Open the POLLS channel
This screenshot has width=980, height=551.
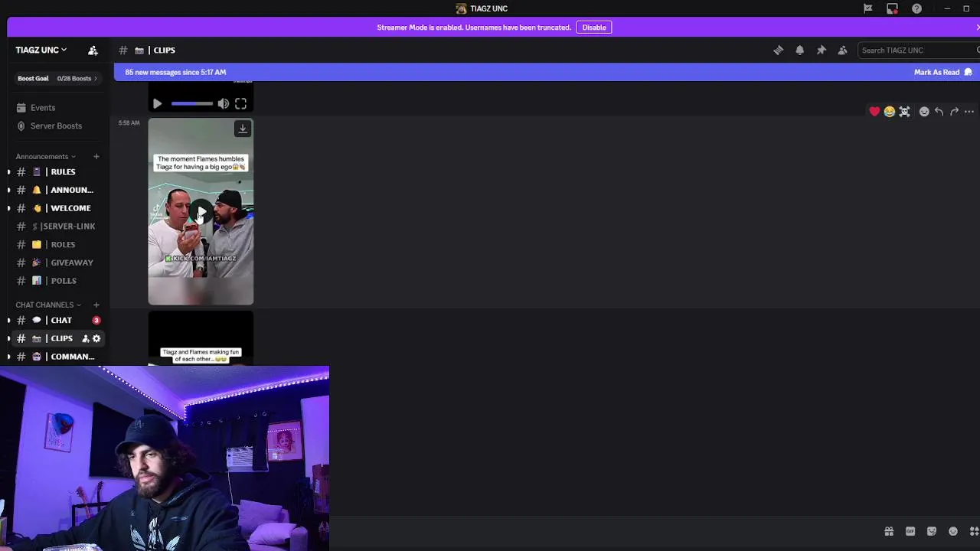[x=57, y=281]
